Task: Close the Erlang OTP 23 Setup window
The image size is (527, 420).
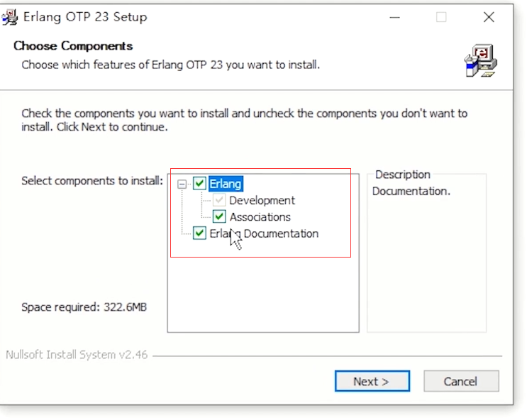Action: pyautogui.click(x=489, y=17)
